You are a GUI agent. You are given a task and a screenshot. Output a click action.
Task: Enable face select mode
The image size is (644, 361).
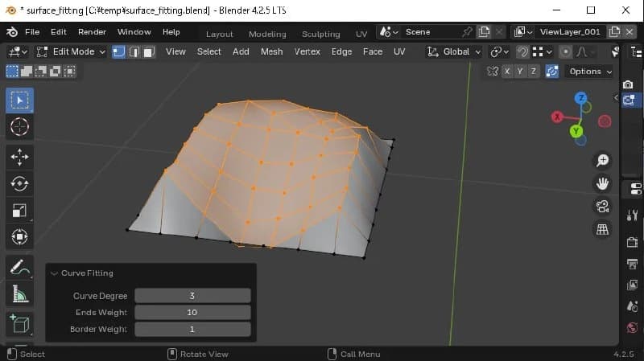tap(149, 52)
